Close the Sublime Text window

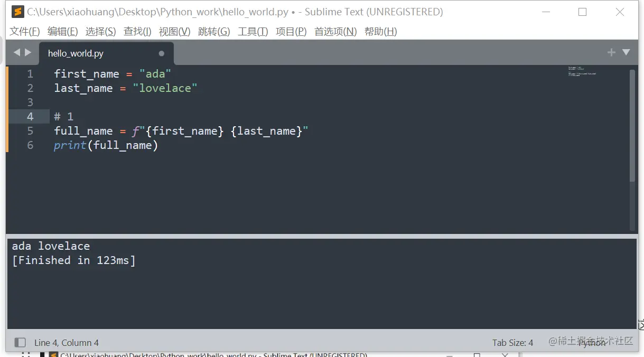click(620, 12)
